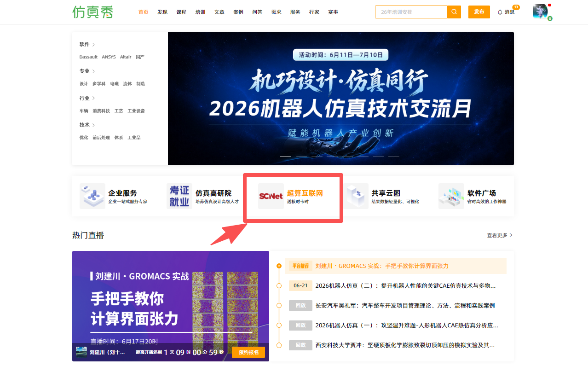
Task: Open the 服务 nav item
Action: 295,12
